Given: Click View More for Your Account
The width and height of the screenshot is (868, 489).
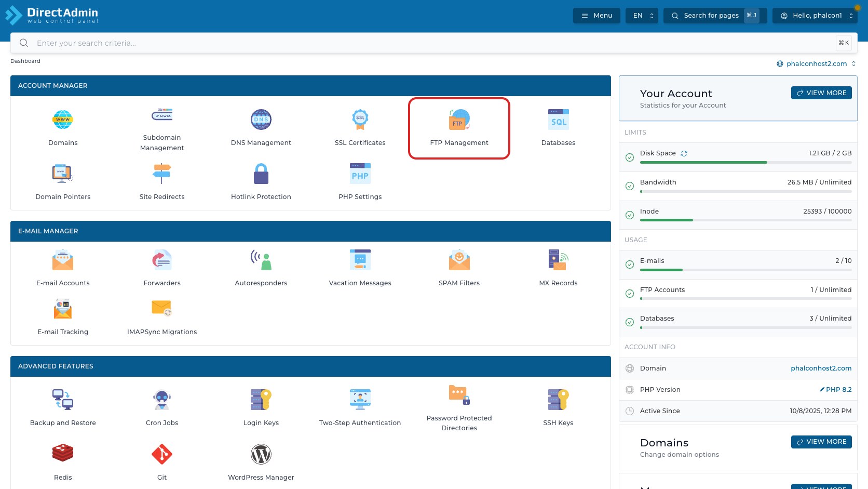Looking at the screenshot, I should [x=821, y=92].
